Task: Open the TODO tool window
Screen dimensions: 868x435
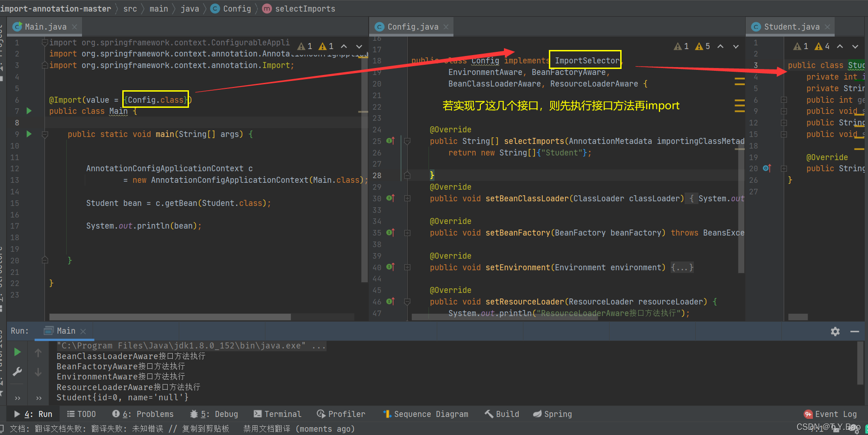Action: point(81,414)
